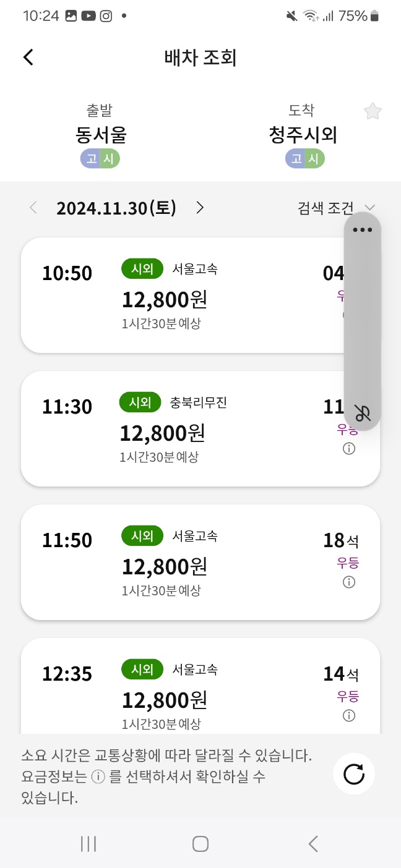This screenshot has width=401, height=868.
Task: Tap the refresh icon to reload bus schedules
Action: click(x=353, y=773)
